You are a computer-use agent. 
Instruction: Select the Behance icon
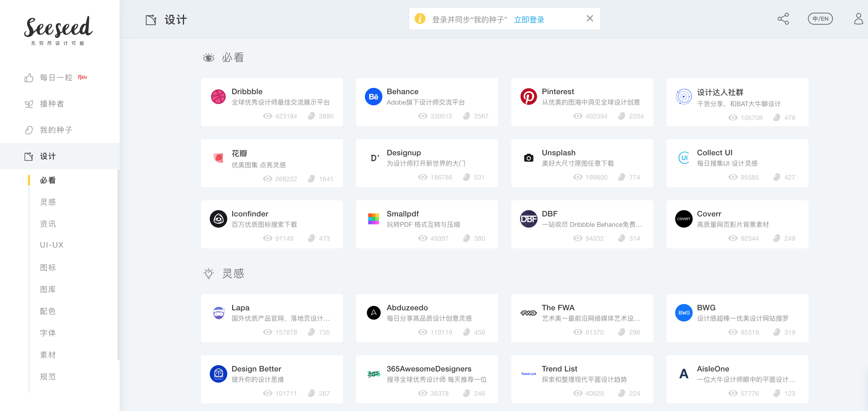[373, 97]
